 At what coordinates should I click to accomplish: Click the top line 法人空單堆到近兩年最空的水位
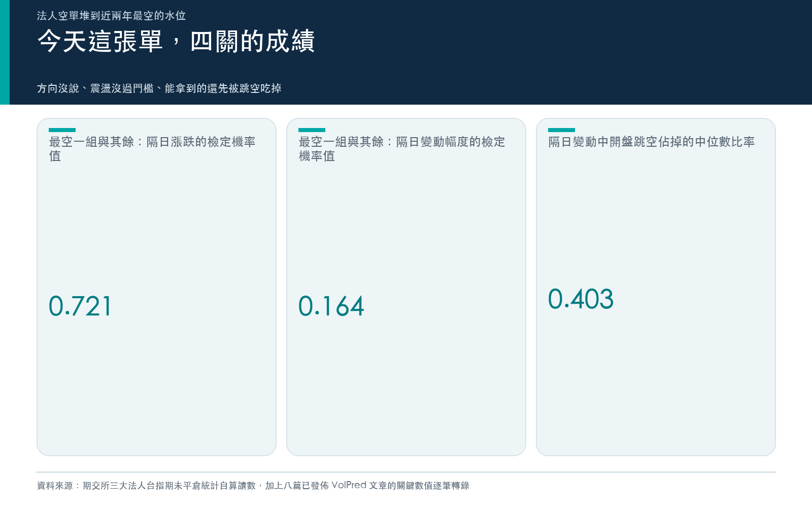pos(111,16)
